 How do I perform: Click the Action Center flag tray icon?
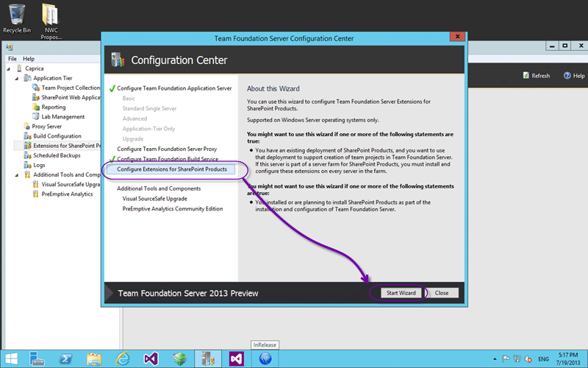506,359
